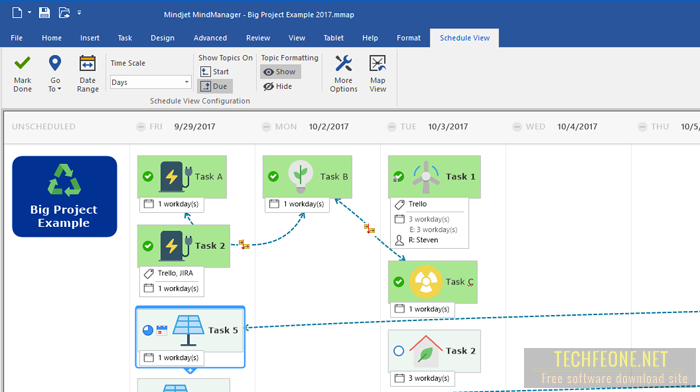Image resolution: width=700 pixels, height=392 pixels.
Task: Click Task 5 calendar marker icon
Action: pos(162,330)
